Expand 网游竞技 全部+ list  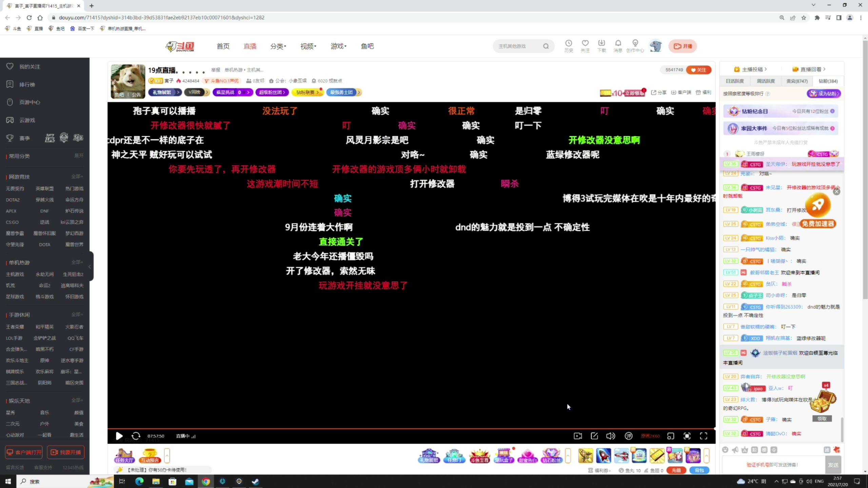(x=77, y=176)
